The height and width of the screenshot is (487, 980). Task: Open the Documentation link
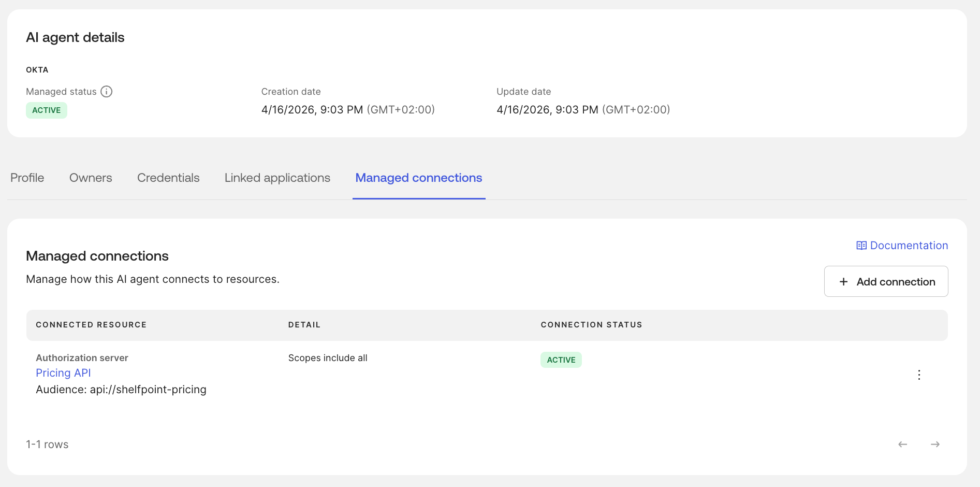coord(909,245)
